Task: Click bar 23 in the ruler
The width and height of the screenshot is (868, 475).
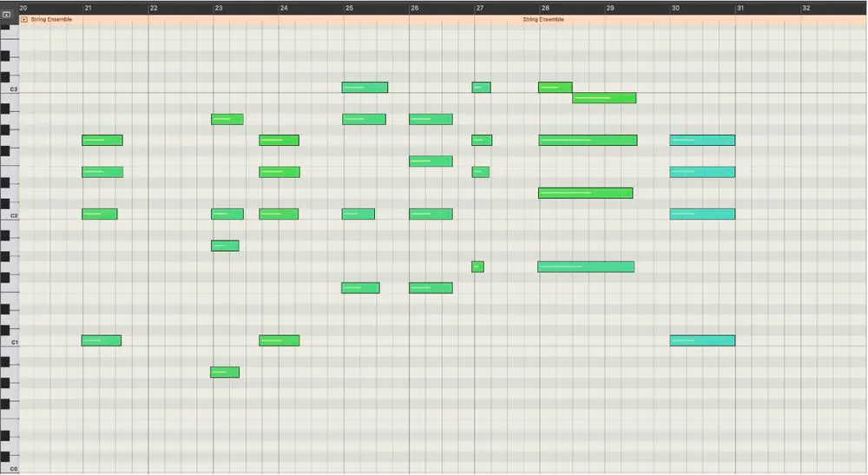Action: [x=219, y=8]
